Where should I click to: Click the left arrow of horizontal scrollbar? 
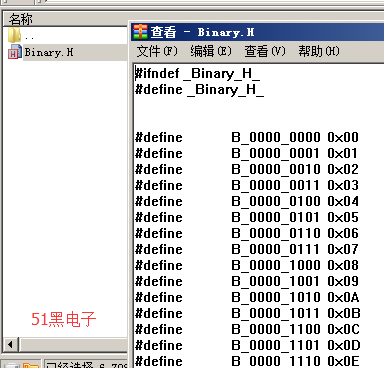10,344
